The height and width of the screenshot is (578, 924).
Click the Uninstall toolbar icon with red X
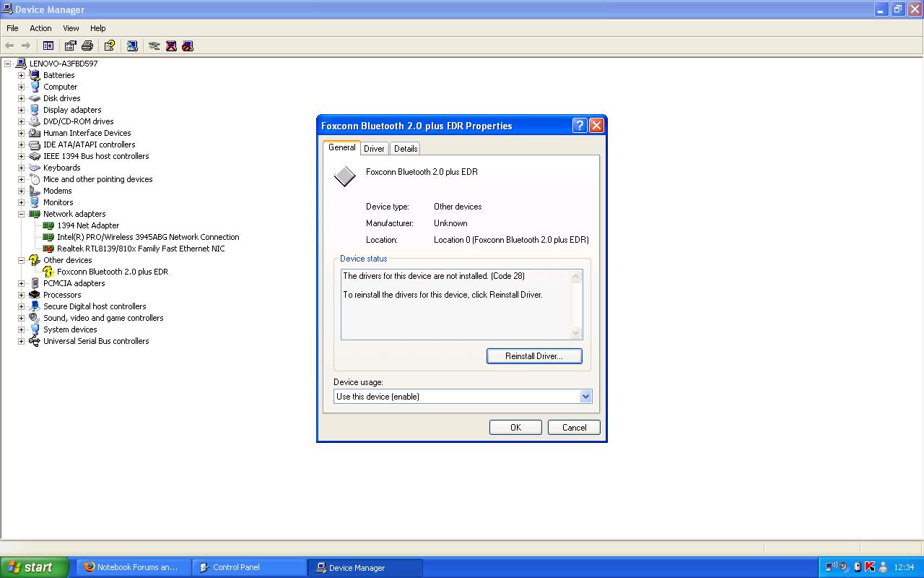(x=171, y=46)
